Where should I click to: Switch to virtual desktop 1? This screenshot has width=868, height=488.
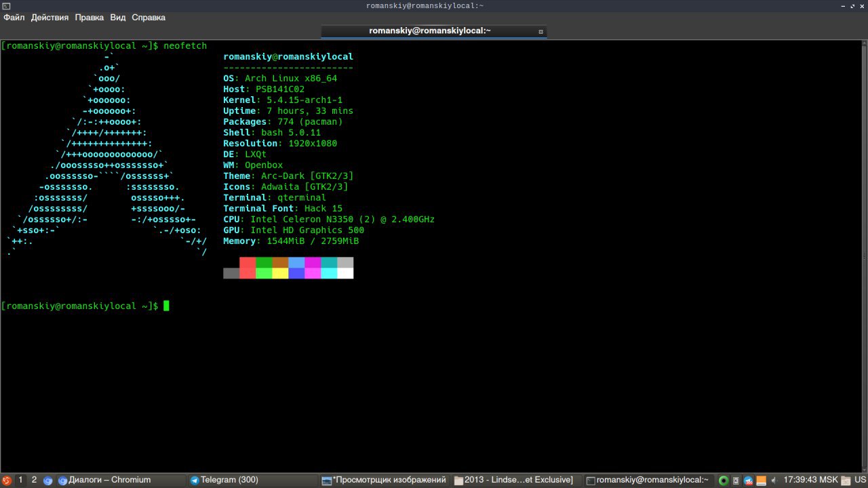20,480
